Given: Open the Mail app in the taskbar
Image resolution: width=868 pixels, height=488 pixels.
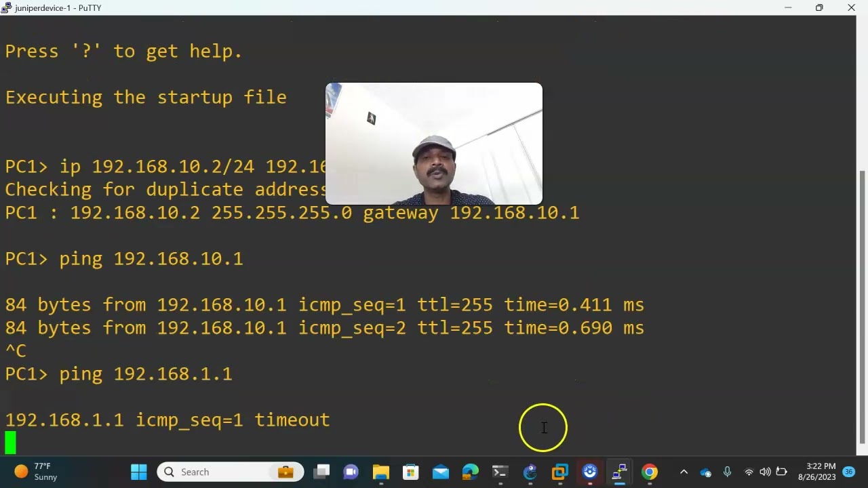Looking at the screenshot, I should [x=441, y=472].
